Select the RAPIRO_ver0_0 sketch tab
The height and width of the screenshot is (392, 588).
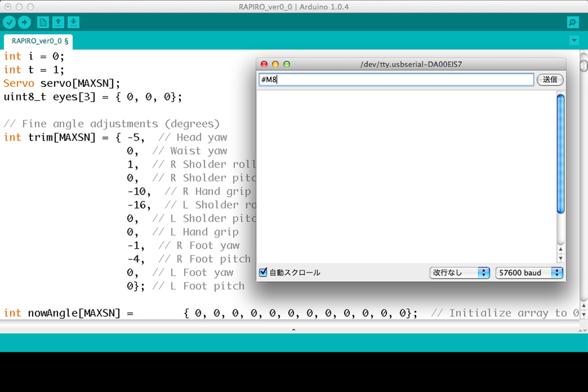(40, 41)
